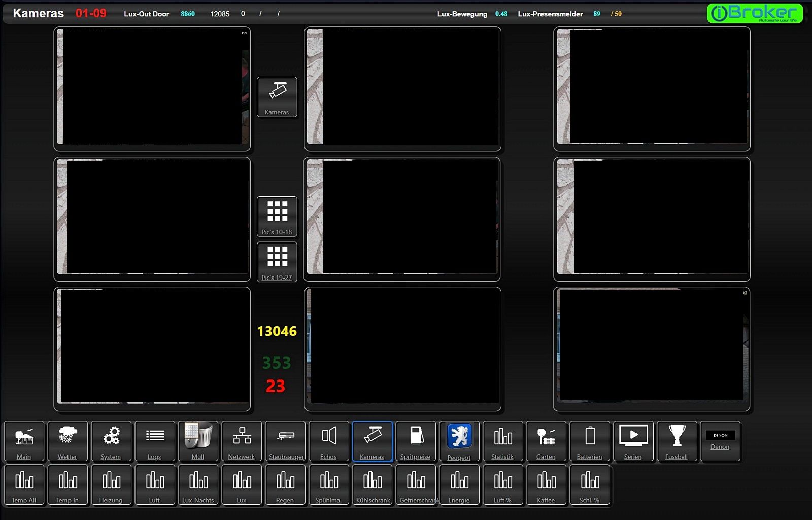This screenshot has width=812, height=520.
Task: Open the Staubsauger page
Action: (x=285, y=441)
